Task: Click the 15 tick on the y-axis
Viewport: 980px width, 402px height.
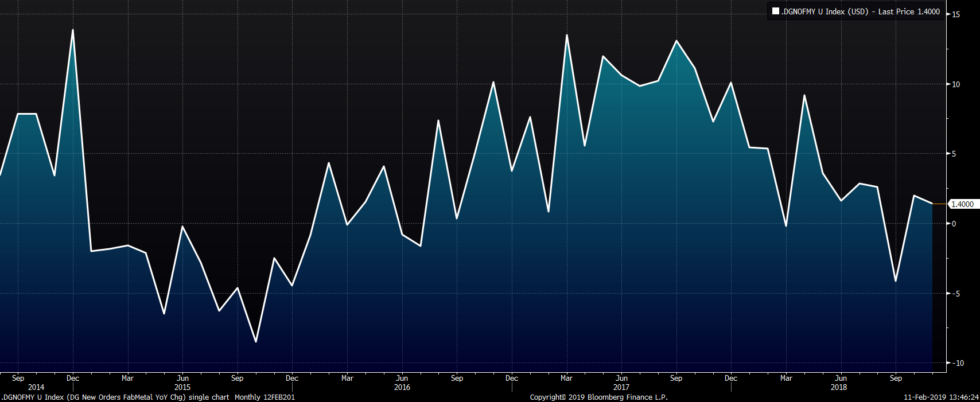Action: [956, 14]
